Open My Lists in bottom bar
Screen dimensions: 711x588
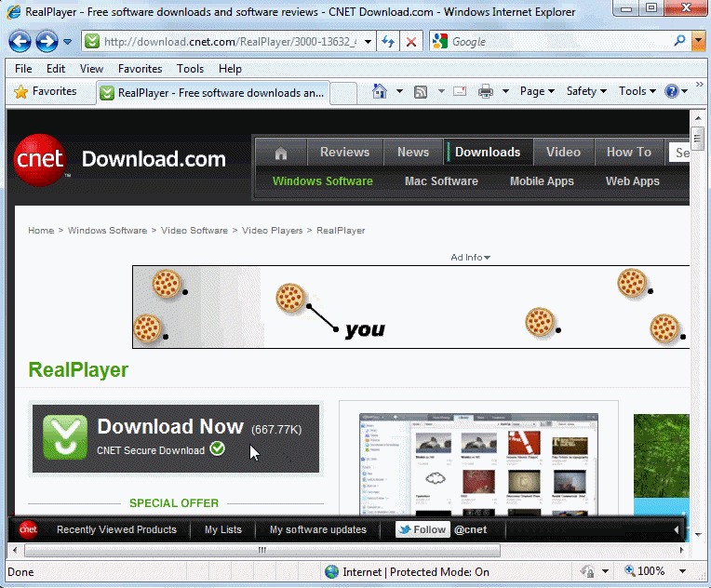tap(223, 529)
